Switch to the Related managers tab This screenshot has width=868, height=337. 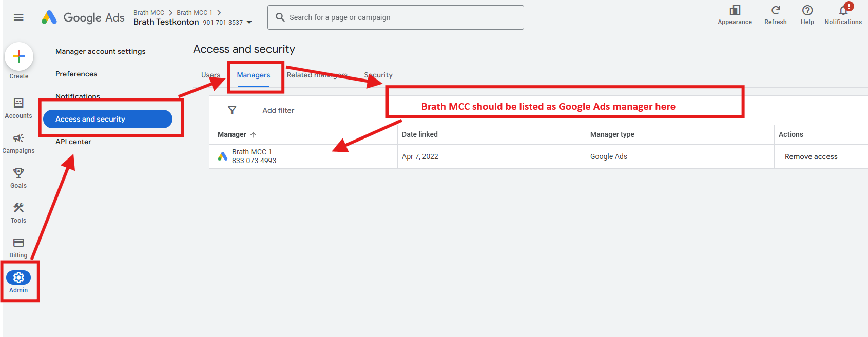[317, 75]
